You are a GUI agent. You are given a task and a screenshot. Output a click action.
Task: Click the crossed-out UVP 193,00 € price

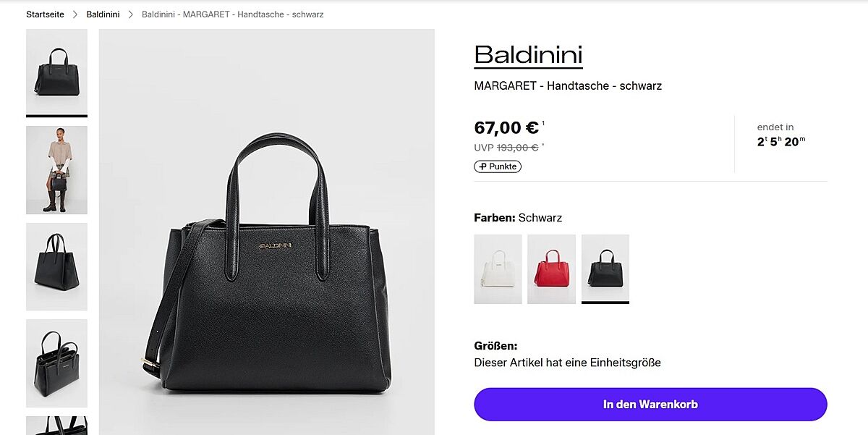516,148
